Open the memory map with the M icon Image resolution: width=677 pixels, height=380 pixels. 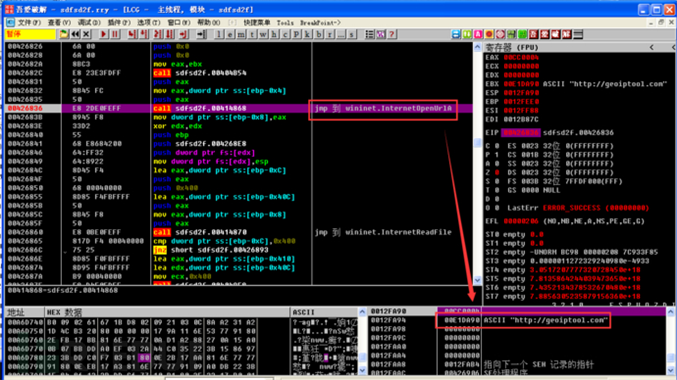tap(240, 34)
